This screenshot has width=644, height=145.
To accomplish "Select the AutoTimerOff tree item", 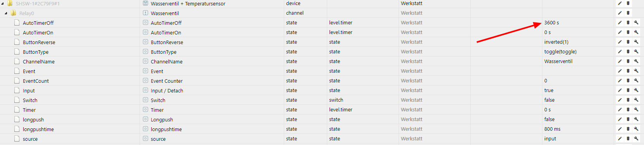I will 38,23.
